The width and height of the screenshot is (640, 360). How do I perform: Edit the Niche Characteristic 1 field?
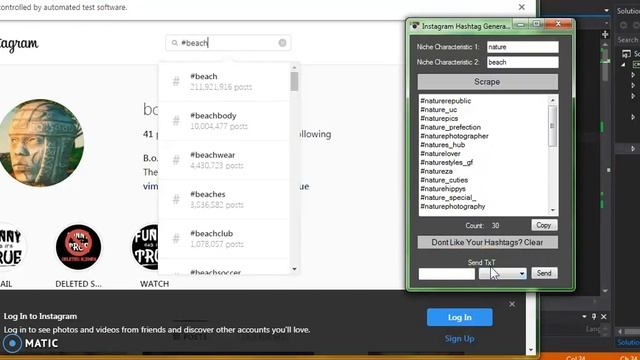[522, 47]
